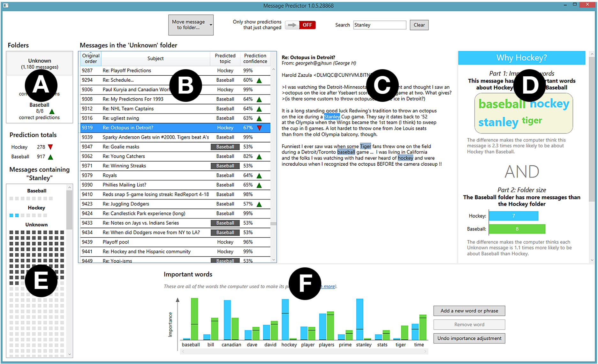Clear the search text
Screen dimensions: 598x364
[419, 25]
